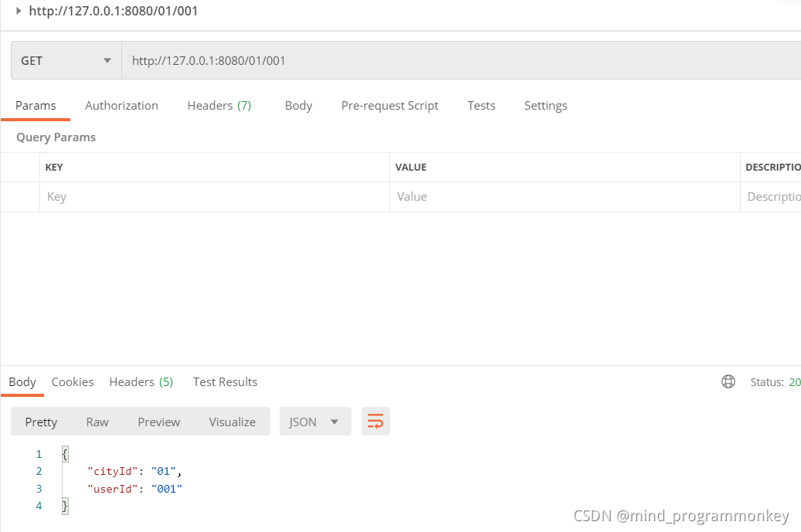This screenshot has width=801, height=532.
Task: Click the Value input cell
Action: [x=565, y=197]
